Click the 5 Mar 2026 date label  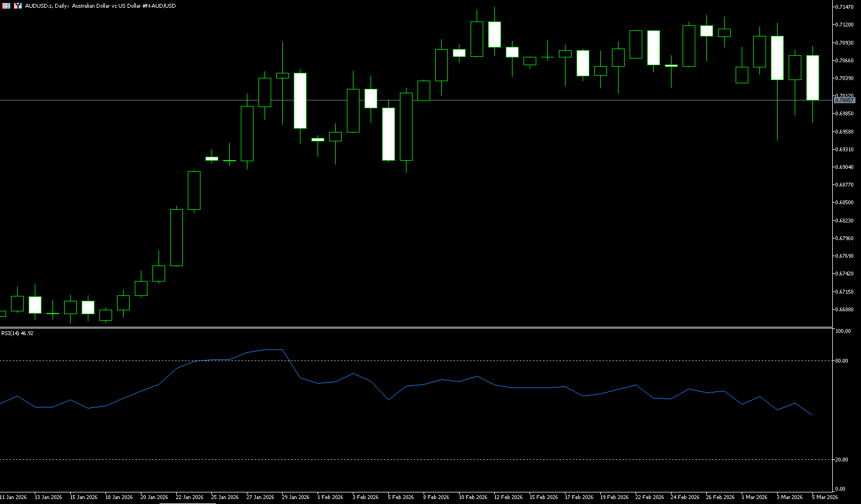825,497
